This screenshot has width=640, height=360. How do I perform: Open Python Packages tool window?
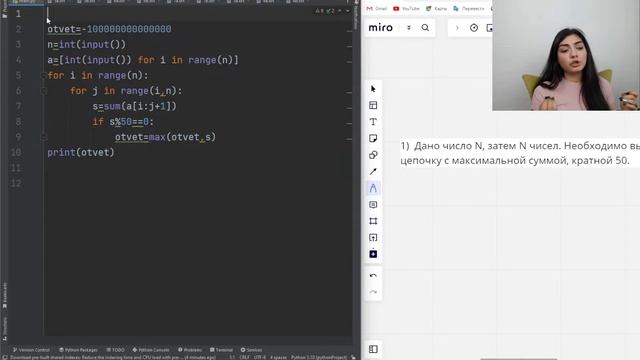click(78, 350)
